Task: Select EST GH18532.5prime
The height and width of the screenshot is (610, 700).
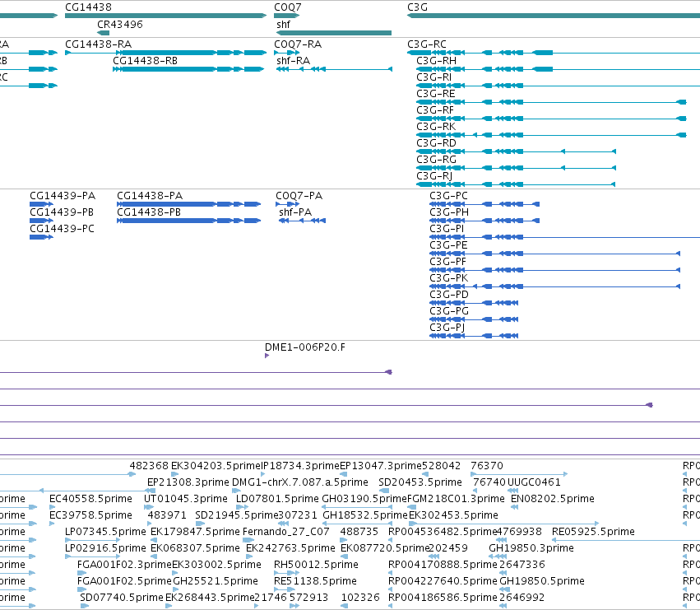Action: (365, 515)
